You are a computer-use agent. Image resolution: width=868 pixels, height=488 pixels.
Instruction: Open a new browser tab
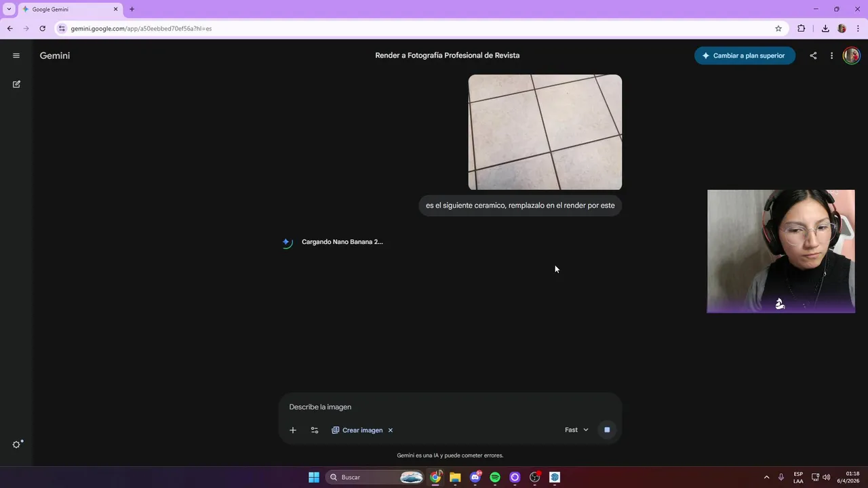132,9
